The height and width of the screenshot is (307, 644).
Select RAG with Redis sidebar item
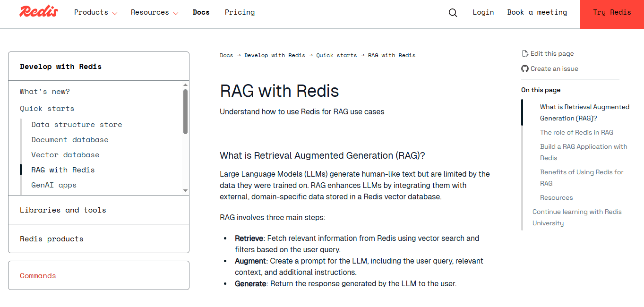[x=63, y=170]
